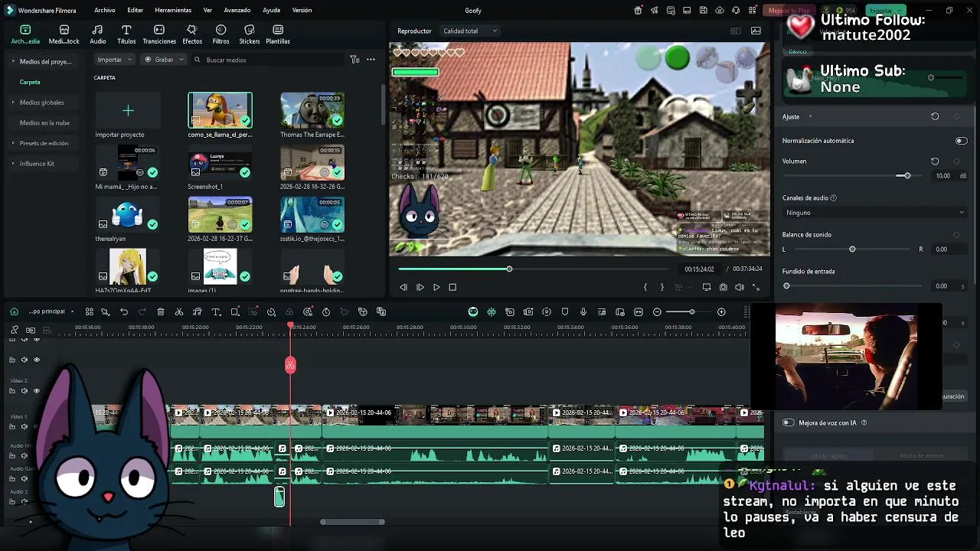Open the Transiciones tab
The width and height of the screenshot is (980, 551).
tap(159, 34)
